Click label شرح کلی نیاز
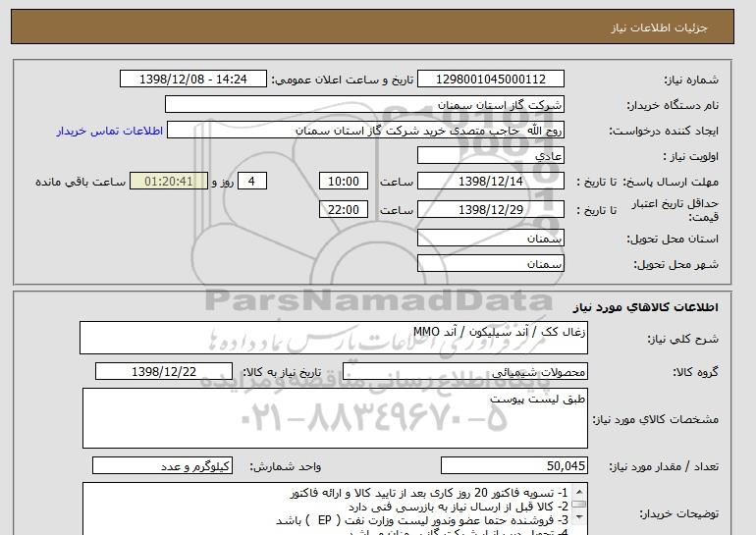This screenshot has height=535, width=756. (x=682, y=339)
